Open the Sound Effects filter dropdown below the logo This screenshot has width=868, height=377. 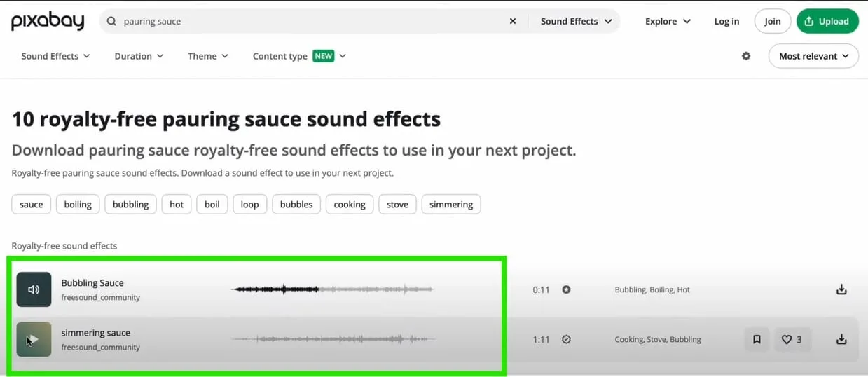(55, 56)
